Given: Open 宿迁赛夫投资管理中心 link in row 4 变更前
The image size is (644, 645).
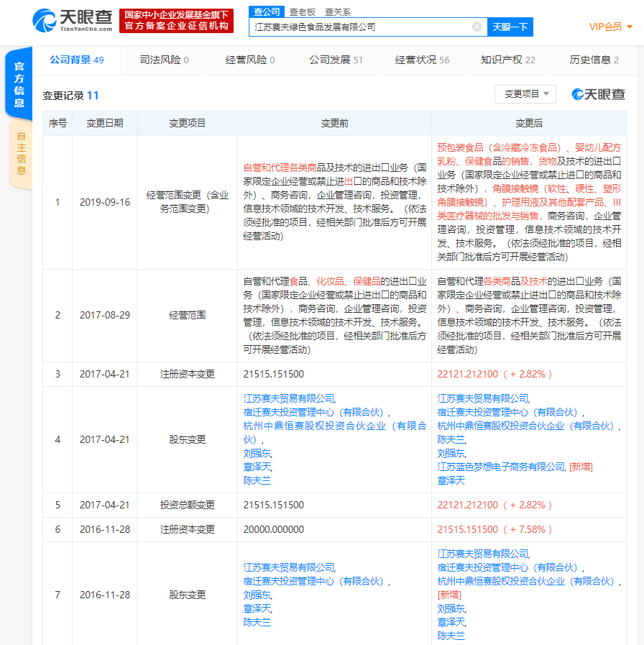Looking at the screenshot, I should pyautogui.click(x=313, y=412).
